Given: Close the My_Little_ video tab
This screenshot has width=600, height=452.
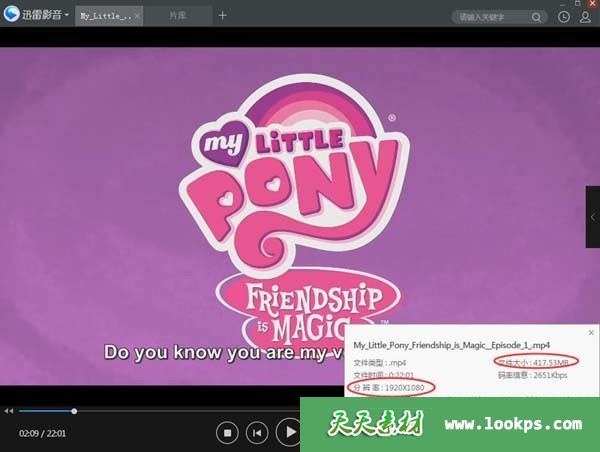Looking at the screenshot, I should (x=137, y=16).
